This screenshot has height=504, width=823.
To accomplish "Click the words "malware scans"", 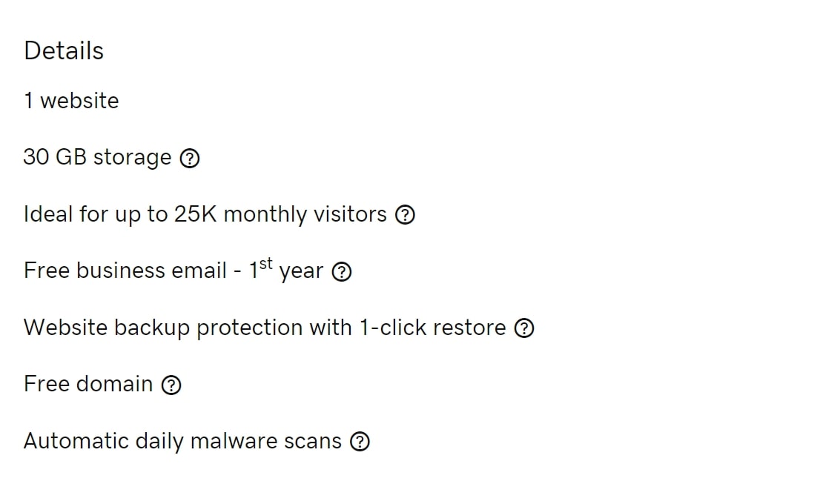I will 266,441.
